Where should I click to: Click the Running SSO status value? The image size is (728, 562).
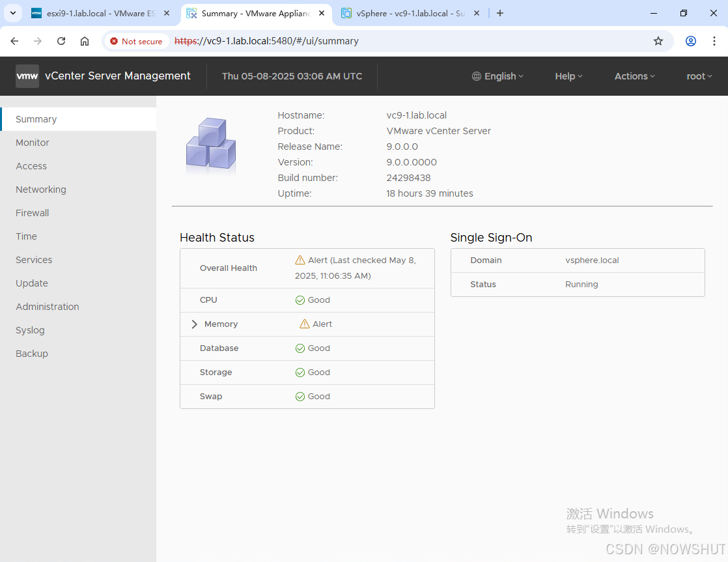coord(581,284)
